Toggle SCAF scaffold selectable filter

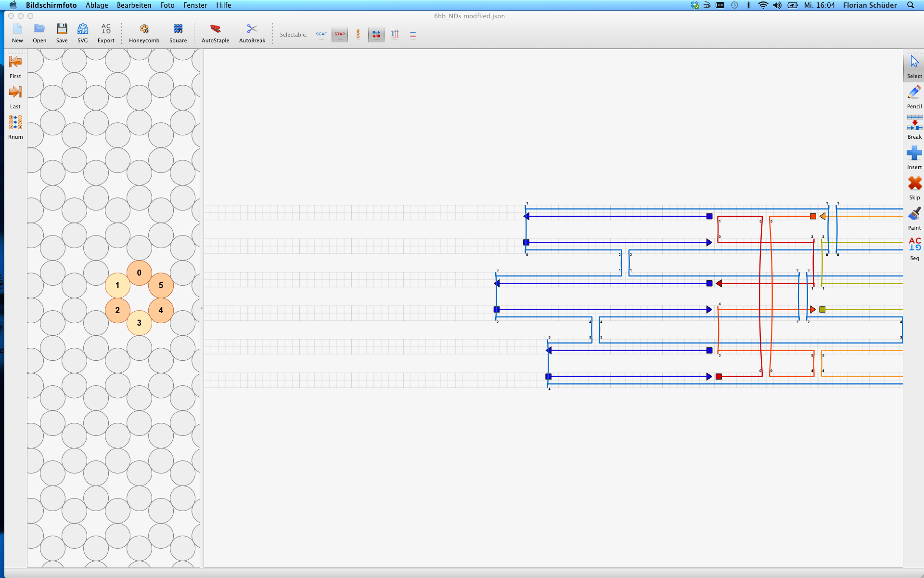tap(321, 34)
